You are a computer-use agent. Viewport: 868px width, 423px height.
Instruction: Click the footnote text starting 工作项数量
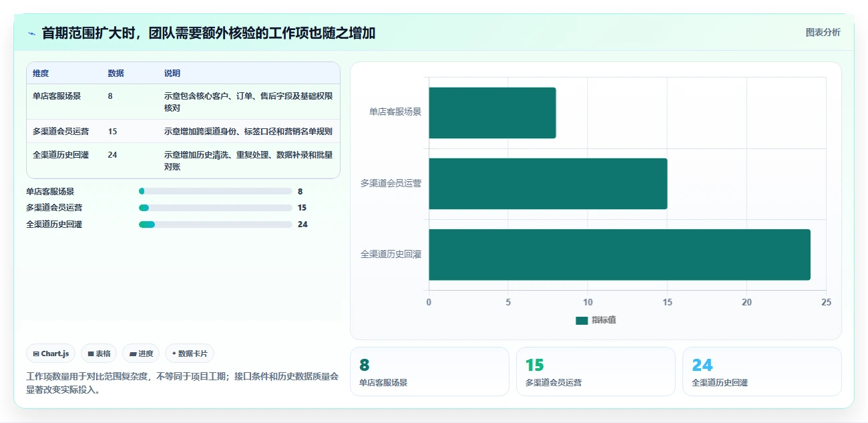(182, 383)
